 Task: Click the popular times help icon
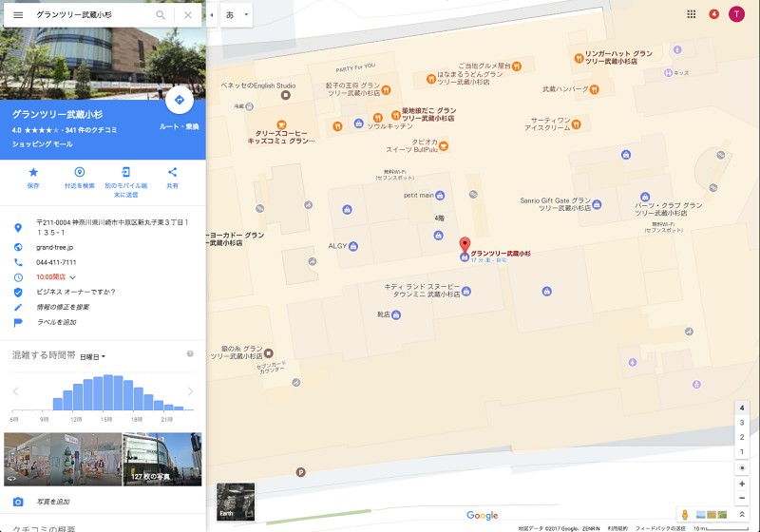click(x=190, y=353)
